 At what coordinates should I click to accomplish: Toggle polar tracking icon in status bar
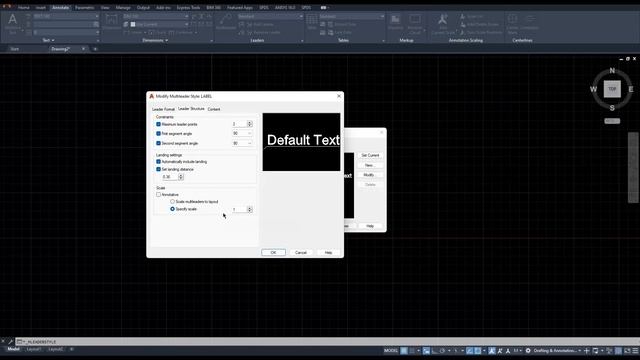pyautogui.click(x=442, y=351)
